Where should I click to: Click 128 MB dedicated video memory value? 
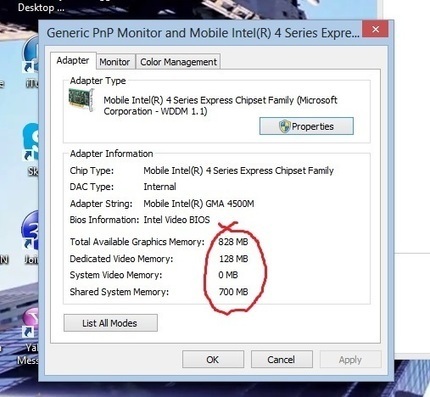coord(234,259)
